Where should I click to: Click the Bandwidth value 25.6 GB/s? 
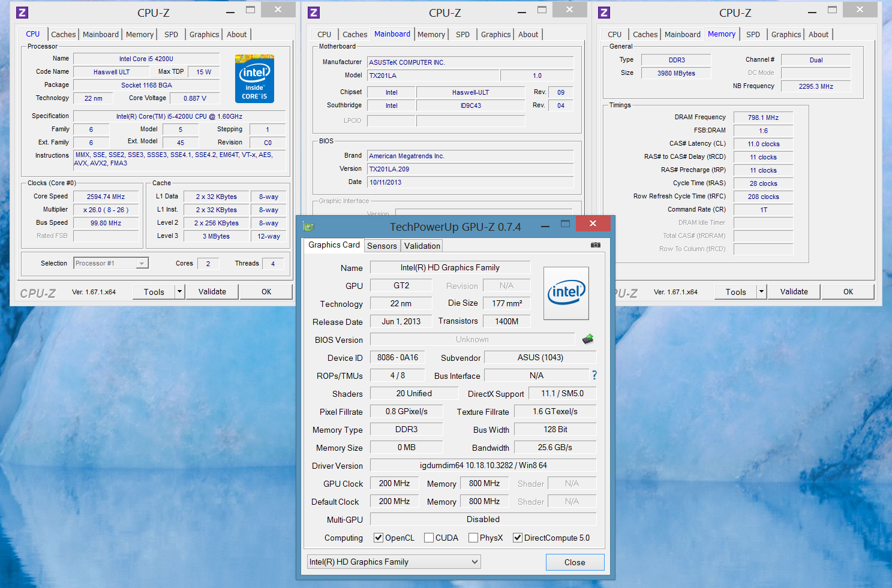click(555, 447)
